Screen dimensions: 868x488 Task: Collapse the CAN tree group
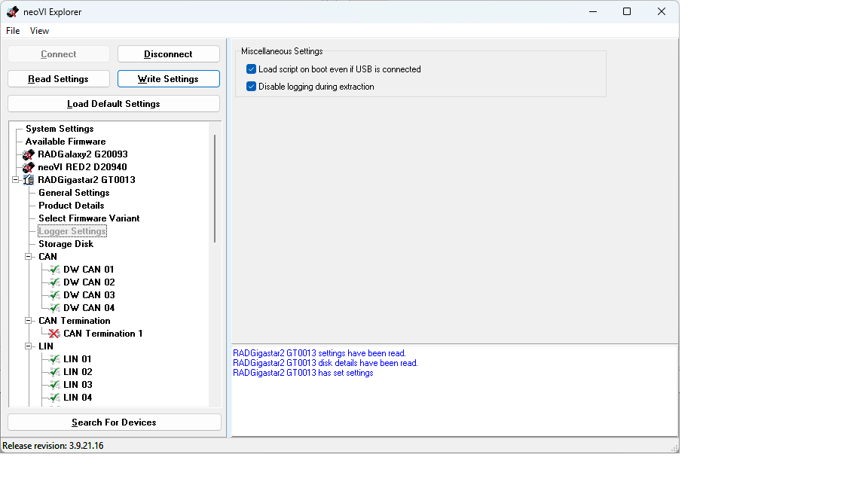[x=29, y=257]
